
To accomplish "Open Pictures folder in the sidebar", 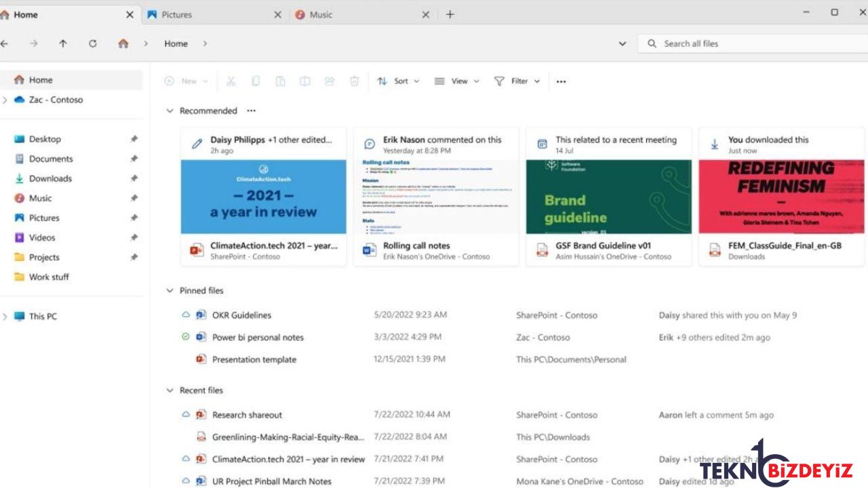I will 44,218.
